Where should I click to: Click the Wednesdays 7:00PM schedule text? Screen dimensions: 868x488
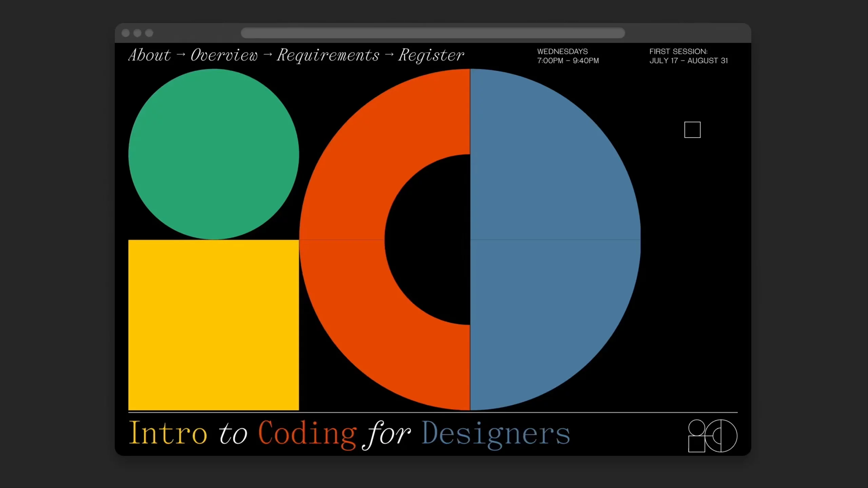pyautogui.click(x=568, y=56)
